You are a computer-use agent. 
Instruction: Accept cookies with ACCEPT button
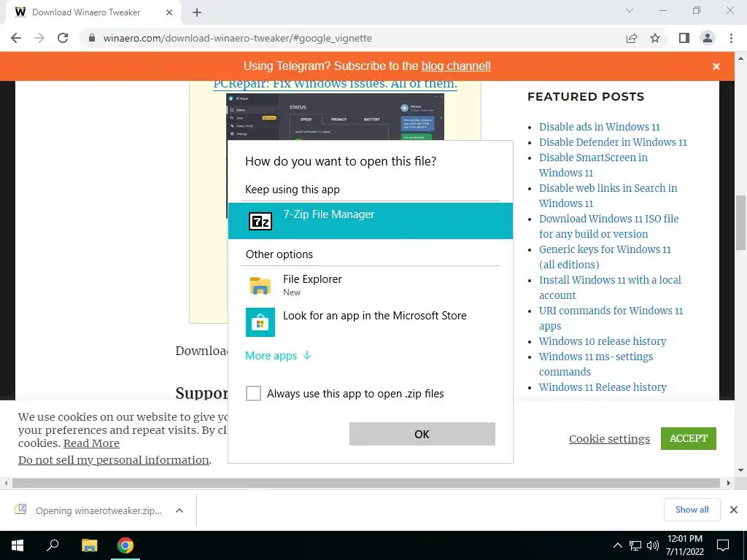coord(689,438)
